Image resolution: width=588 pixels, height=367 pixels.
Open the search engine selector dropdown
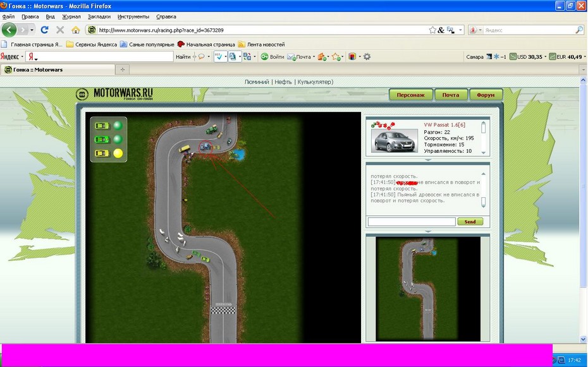481,30
